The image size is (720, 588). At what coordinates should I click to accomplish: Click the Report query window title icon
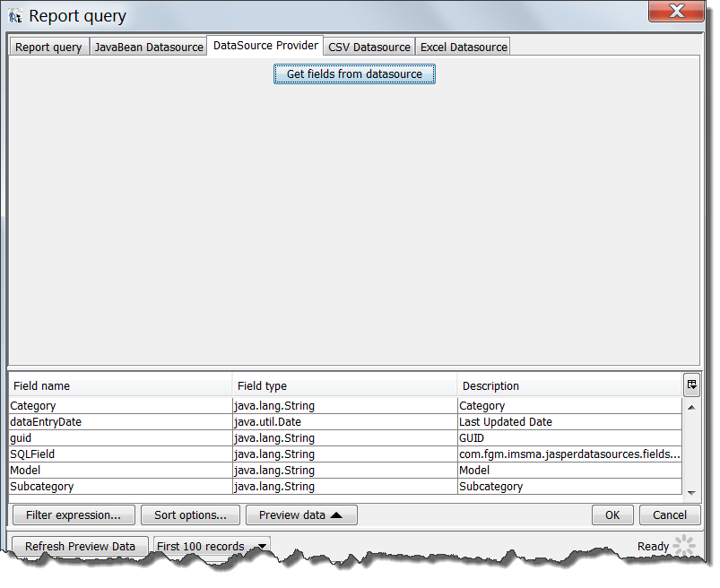[15, 16]
